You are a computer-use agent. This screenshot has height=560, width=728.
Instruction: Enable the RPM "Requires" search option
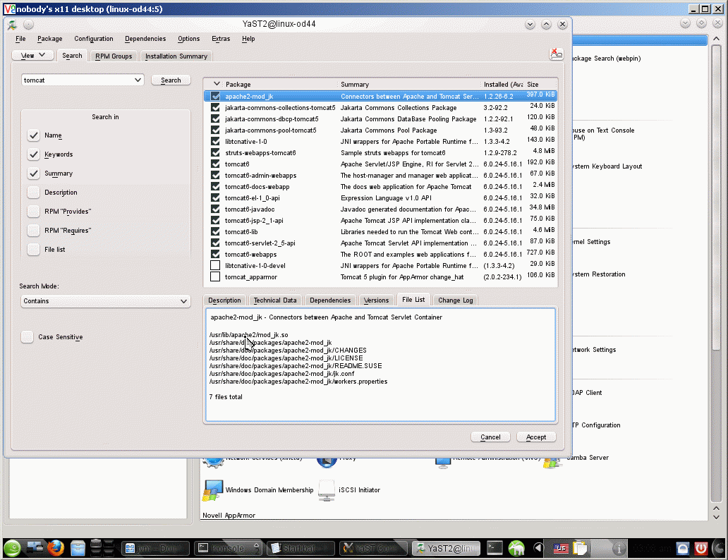(x=33, y=231)
